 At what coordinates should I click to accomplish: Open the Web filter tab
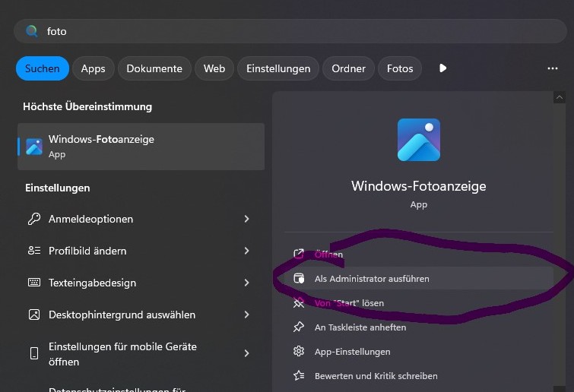click(214, 68)
